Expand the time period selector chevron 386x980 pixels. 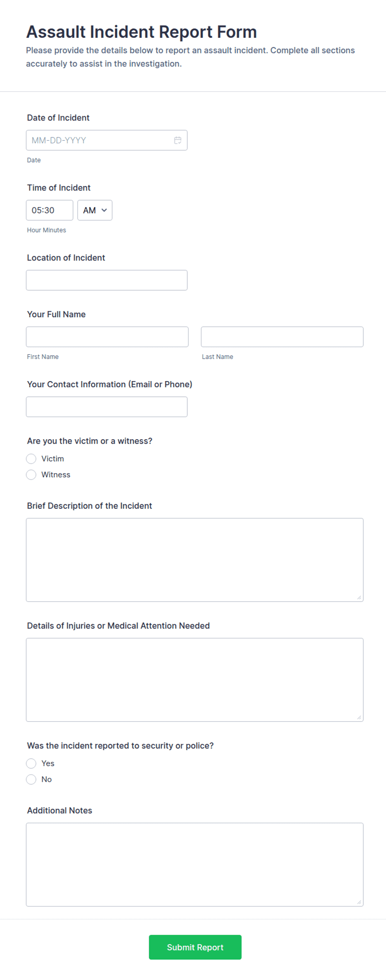pos(105,210)
